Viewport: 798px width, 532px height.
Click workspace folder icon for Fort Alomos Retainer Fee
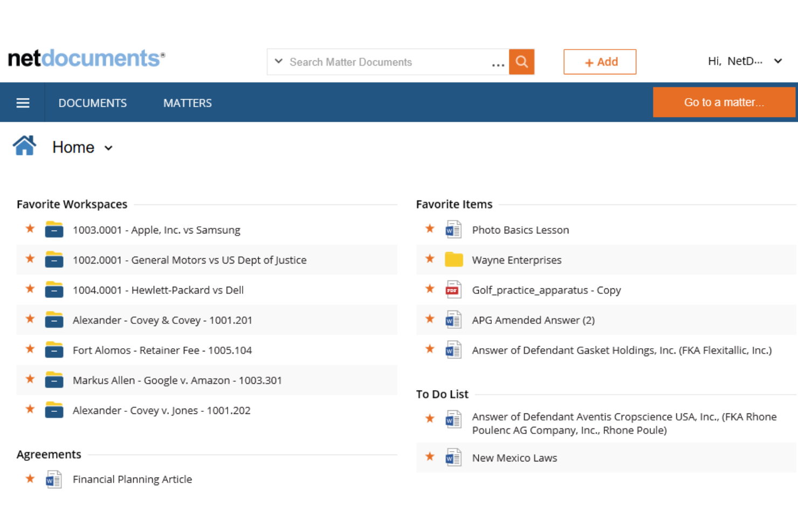(54, 350)
